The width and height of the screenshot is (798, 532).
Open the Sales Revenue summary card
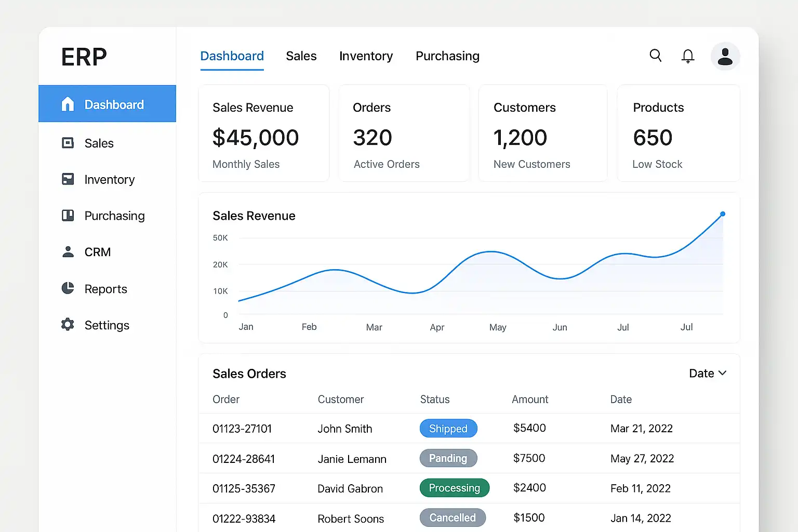point(263,134)
